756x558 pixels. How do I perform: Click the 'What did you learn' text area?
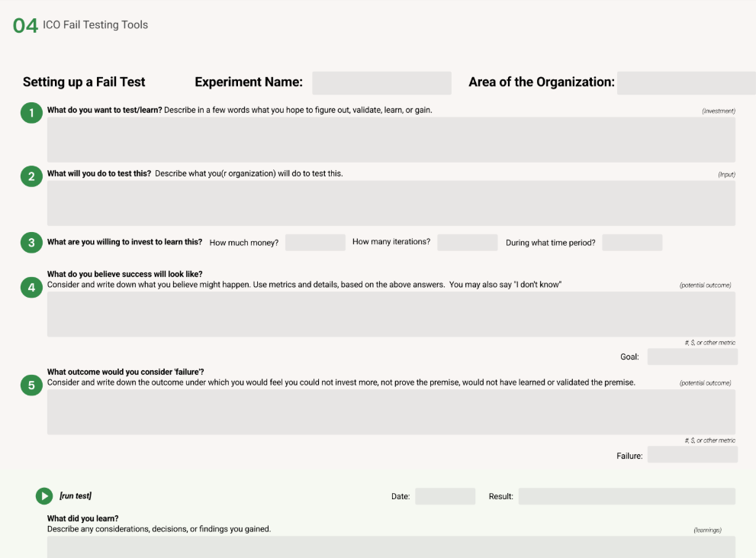[x=391, y=547]
